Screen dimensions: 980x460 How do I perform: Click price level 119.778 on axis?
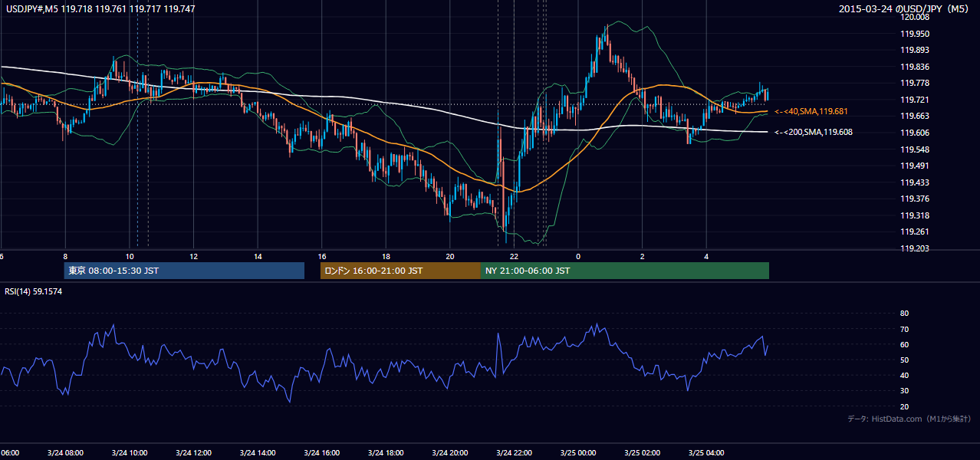(x=913, y=83)
